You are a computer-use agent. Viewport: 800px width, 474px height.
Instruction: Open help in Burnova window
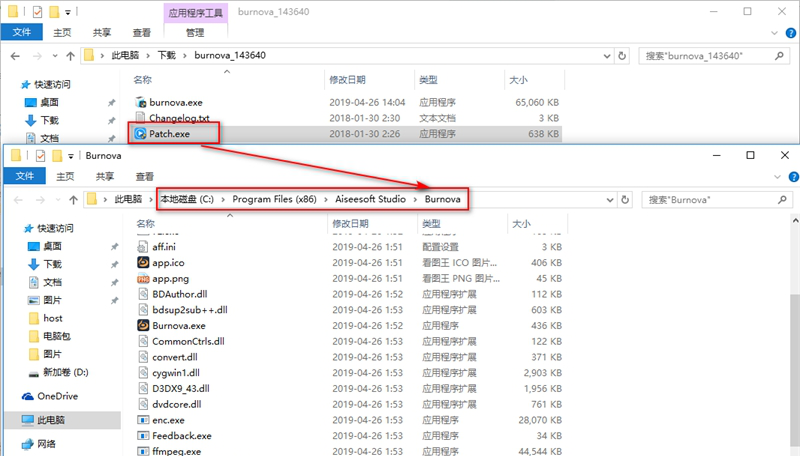point(793,177)
